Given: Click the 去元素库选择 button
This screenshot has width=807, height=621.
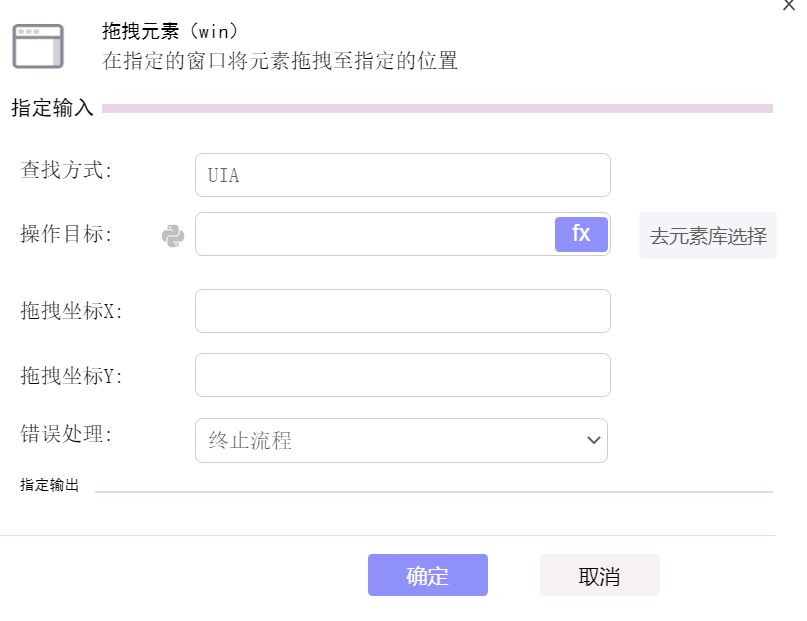Looking at the screenshot, I should pos(708,236).
